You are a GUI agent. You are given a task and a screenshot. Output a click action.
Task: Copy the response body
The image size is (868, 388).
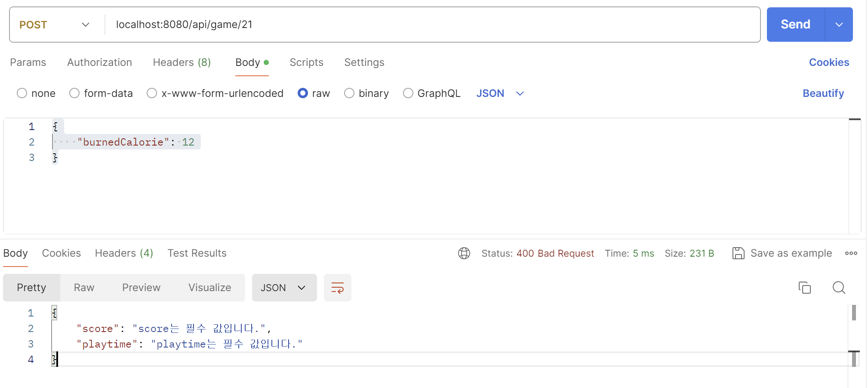point(805,287)
